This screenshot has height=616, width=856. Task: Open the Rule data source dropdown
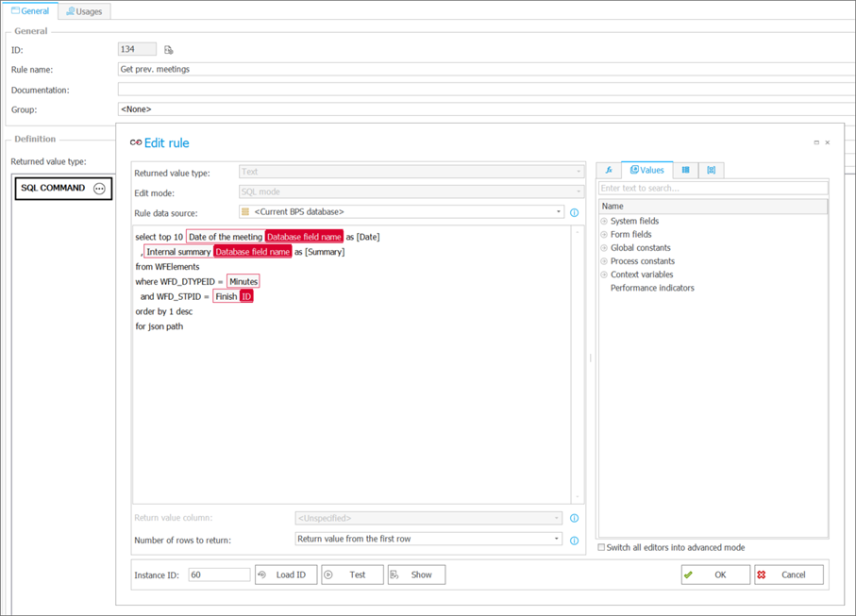click(559, 212)
